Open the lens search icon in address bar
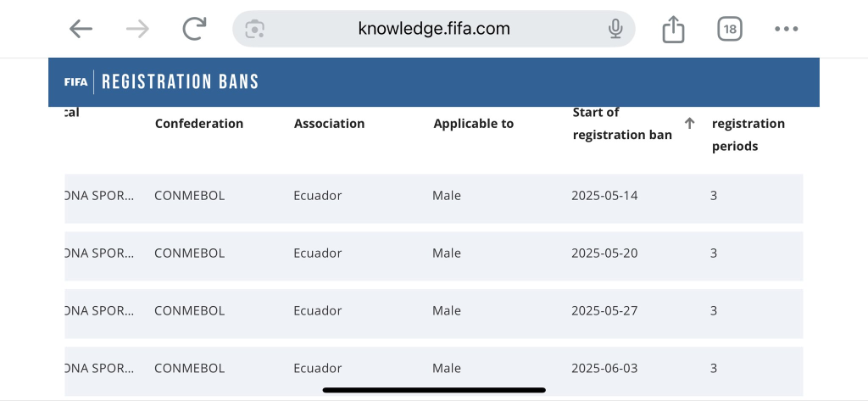The image size is (868, 401). 254,29
